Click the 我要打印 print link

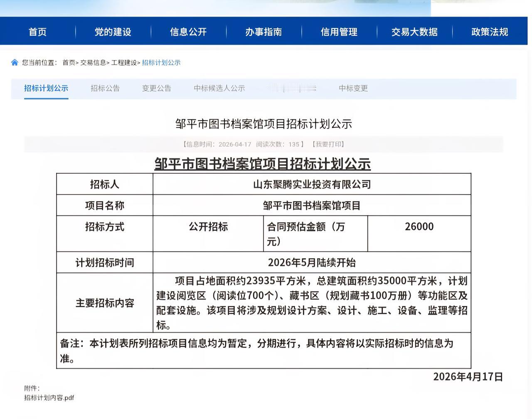[x=328, y=144]
